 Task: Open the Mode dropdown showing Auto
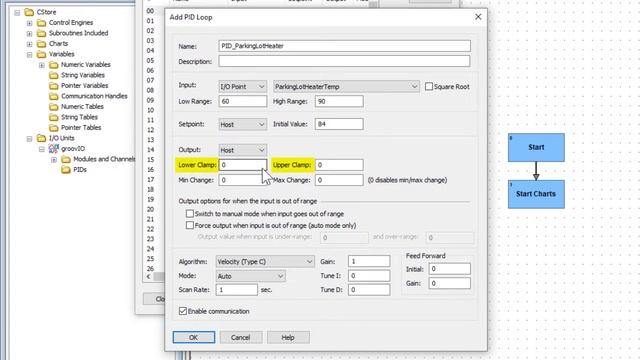point(250,276)
